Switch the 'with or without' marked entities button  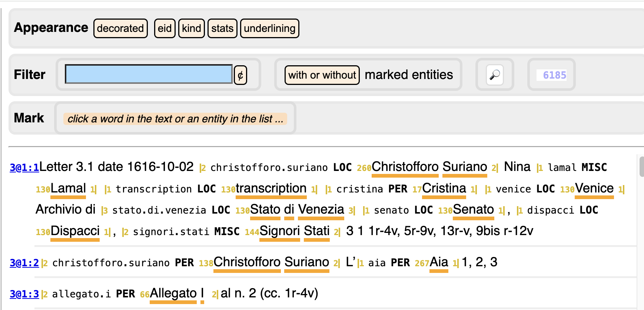(x=322, y=75)
